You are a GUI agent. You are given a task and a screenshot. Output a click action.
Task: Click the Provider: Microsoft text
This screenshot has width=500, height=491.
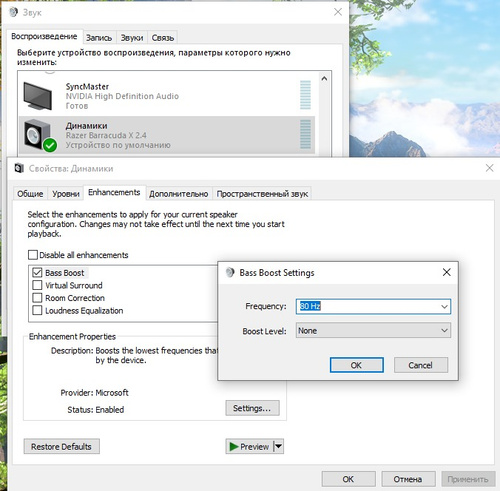[x=94, y=393]
